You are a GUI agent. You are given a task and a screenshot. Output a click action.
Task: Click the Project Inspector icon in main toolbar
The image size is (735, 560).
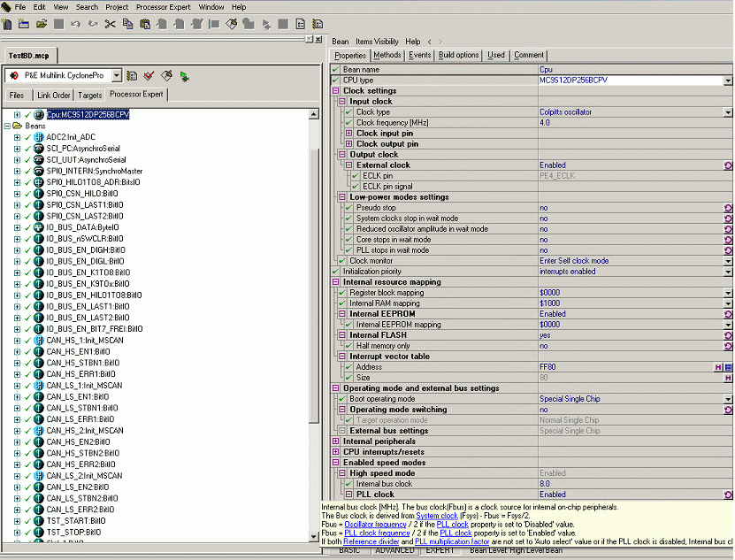301,25
